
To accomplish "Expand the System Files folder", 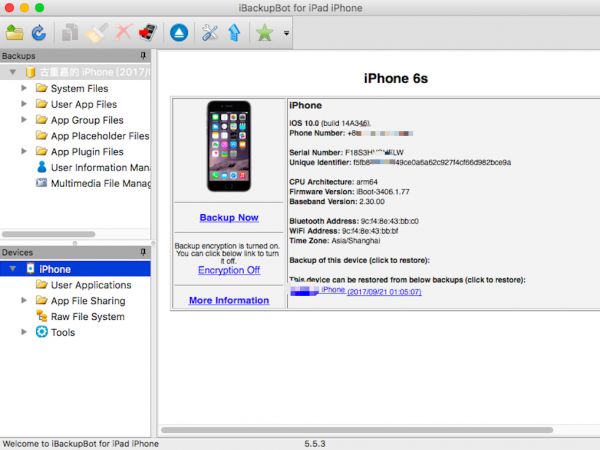I will click(24, 88).
